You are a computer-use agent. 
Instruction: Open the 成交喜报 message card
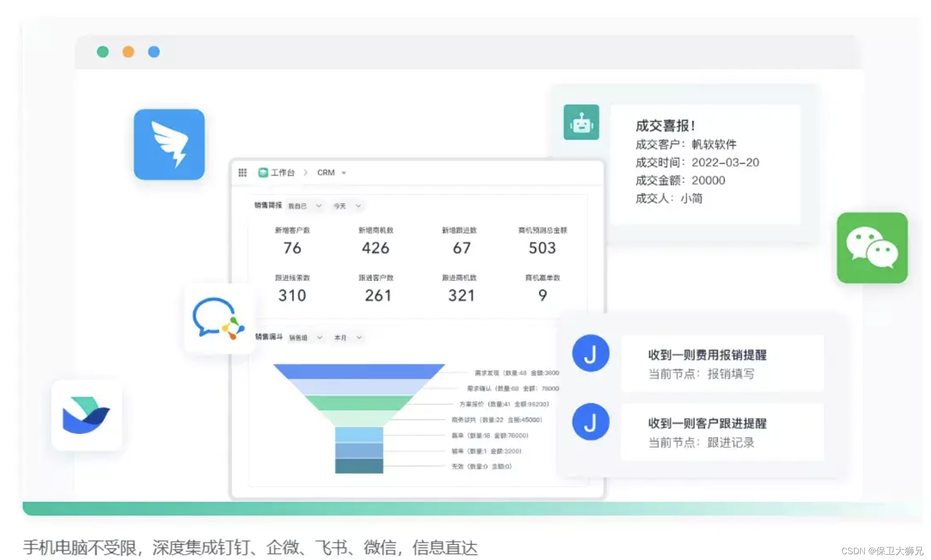[705, 163]
